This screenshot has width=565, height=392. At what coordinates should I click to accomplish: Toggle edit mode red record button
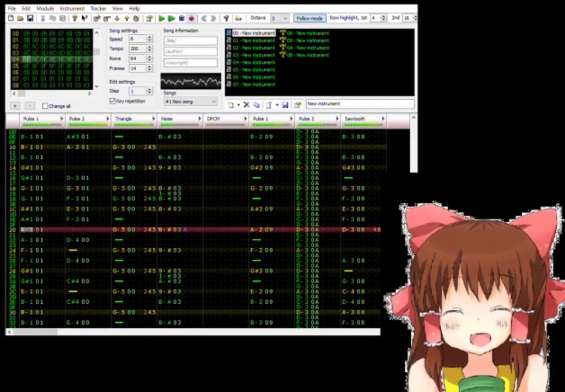(x=191, y=19)
